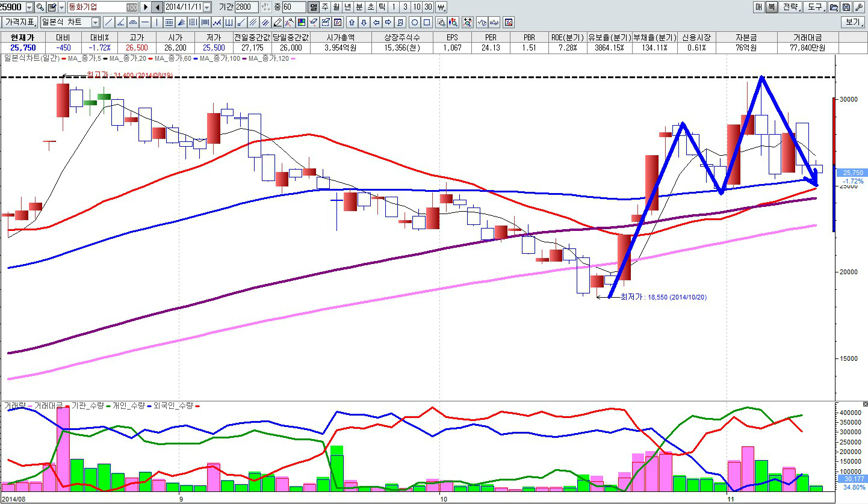Click the stock search magnifier icon
The image size is (868, 504).
[x=40, y=7]
